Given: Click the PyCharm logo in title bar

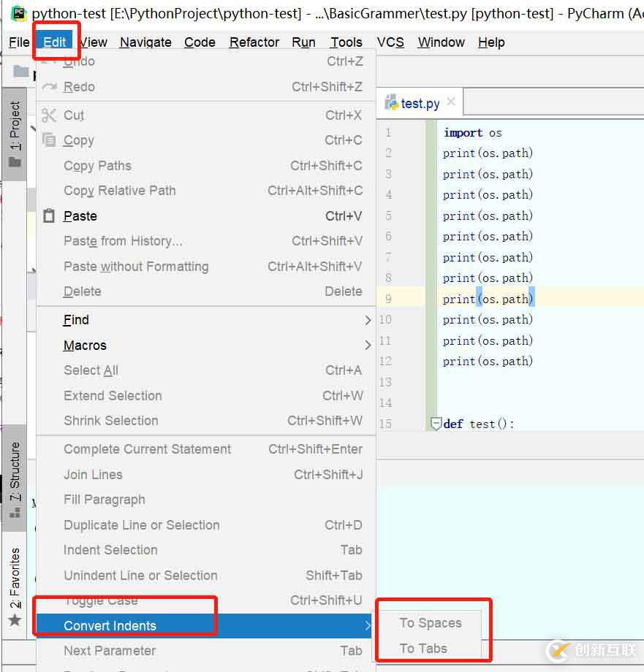Looking at the screenshot, I should [x=18, y=13].
